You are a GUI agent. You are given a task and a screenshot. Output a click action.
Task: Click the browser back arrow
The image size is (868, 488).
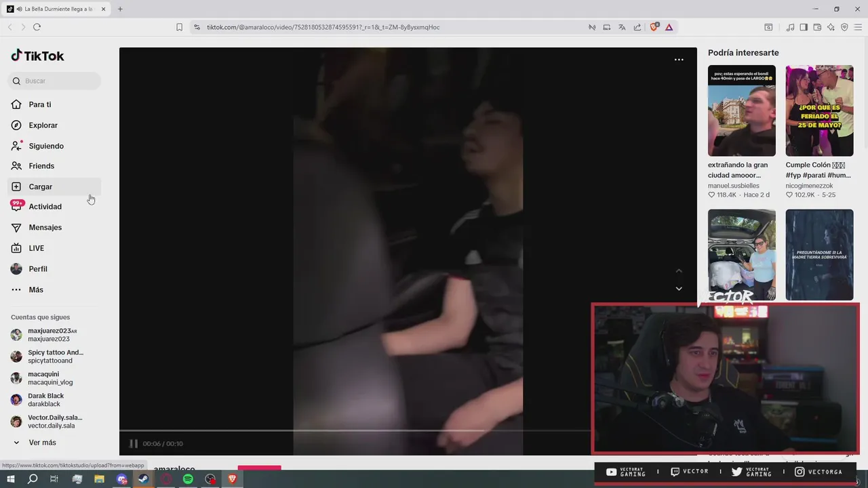[9, 27]
